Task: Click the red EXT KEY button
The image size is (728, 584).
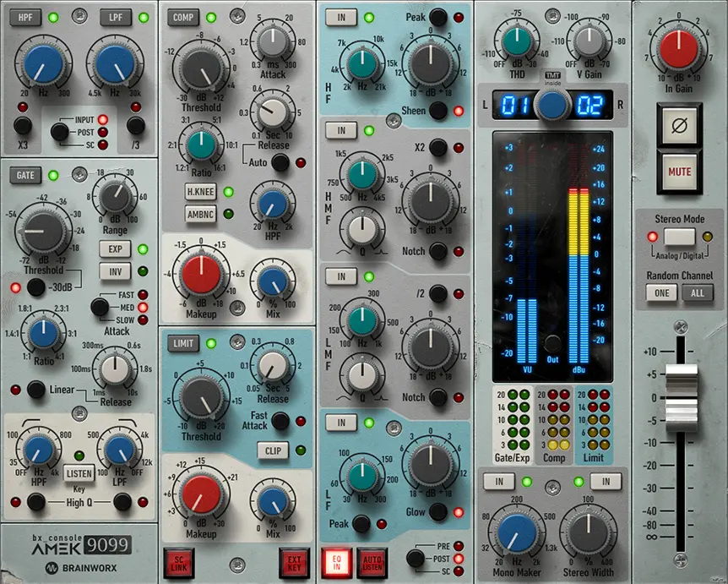Action: (x=294, y=563)
